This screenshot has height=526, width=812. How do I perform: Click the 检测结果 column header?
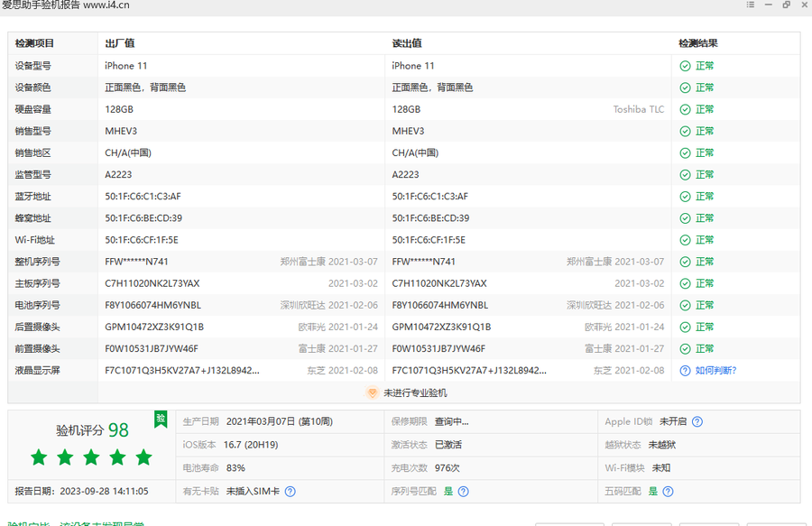click(x=698, y=43)
